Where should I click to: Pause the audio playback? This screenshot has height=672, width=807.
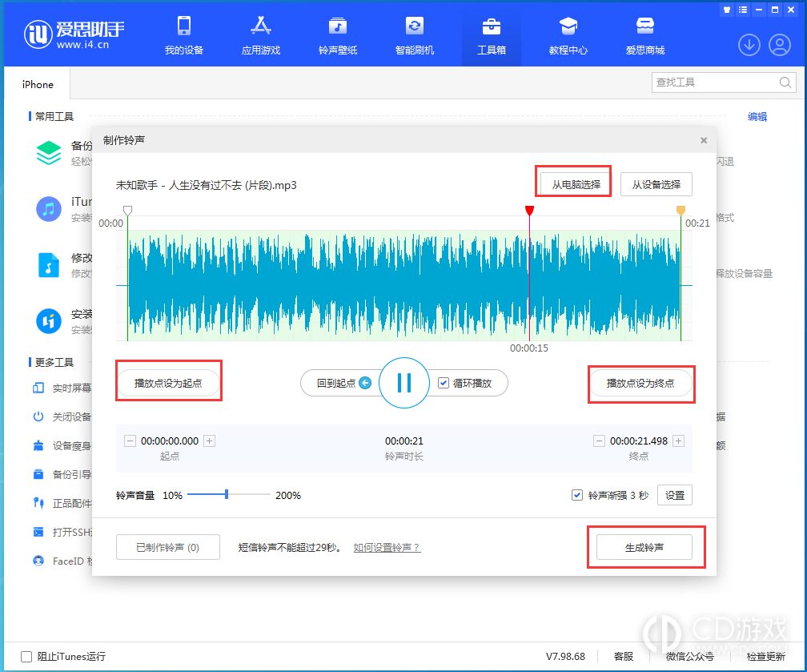pos(403,383)
